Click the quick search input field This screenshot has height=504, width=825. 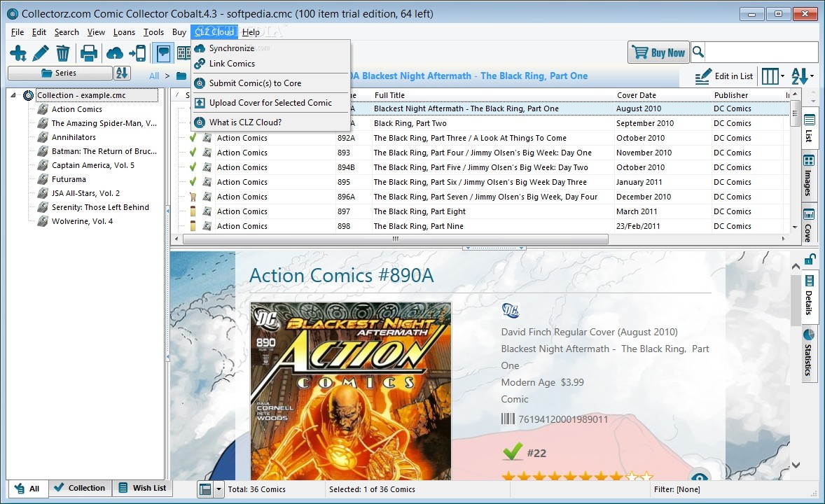(761, 52)
